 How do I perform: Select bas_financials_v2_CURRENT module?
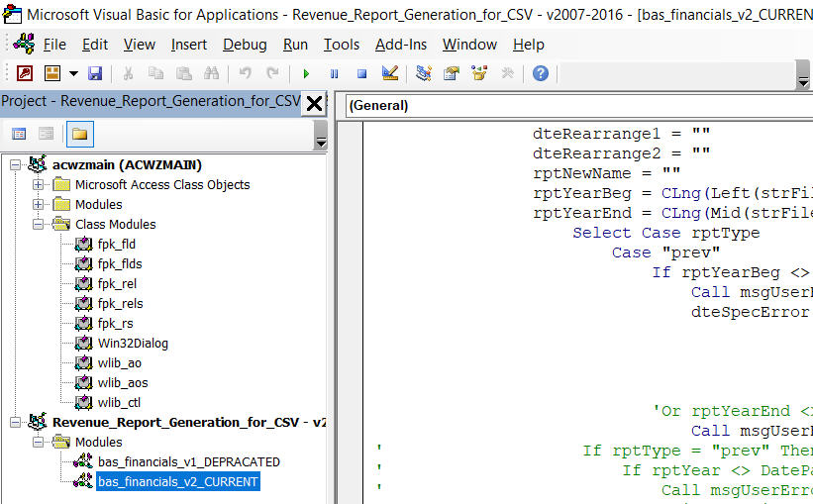point(178,481)
